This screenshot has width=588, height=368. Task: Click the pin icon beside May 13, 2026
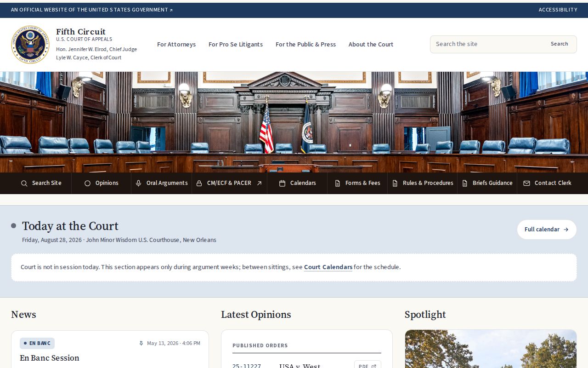[x=141, y=343]
